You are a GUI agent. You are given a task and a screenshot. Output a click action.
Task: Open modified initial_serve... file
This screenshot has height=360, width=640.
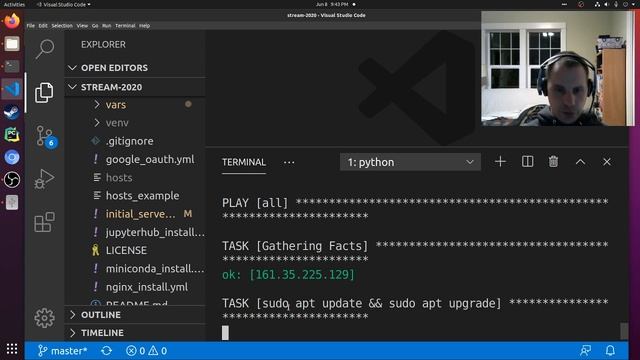click(x=135, y=214)
